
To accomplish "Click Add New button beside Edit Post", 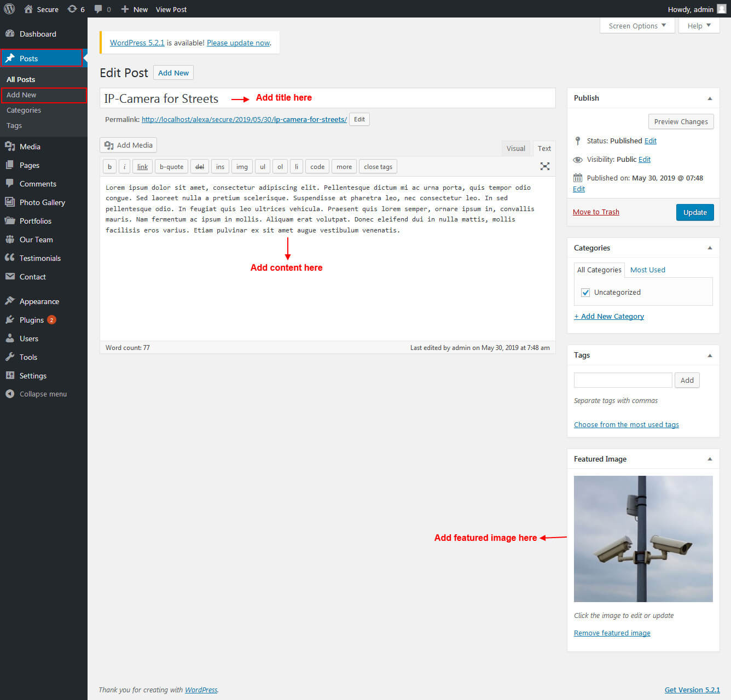I will [173, 73].
